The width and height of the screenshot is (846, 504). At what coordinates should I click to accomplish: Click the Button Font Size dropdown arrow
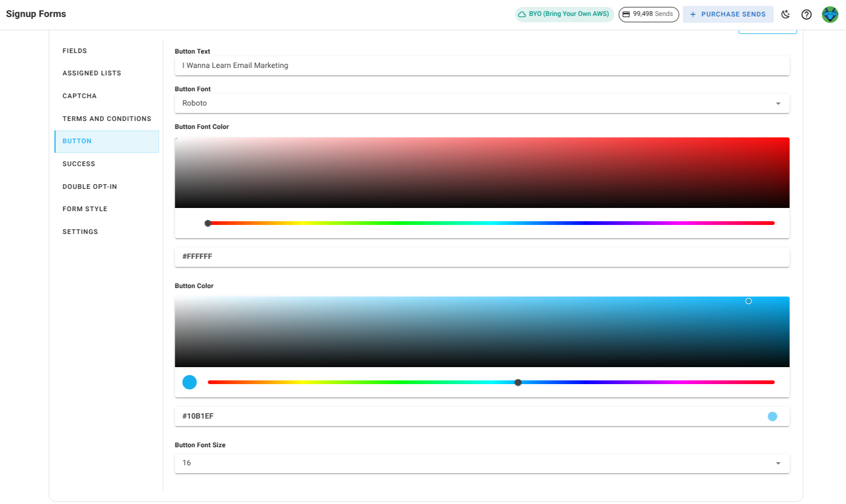pyautogui.click(x=778, y=463)
